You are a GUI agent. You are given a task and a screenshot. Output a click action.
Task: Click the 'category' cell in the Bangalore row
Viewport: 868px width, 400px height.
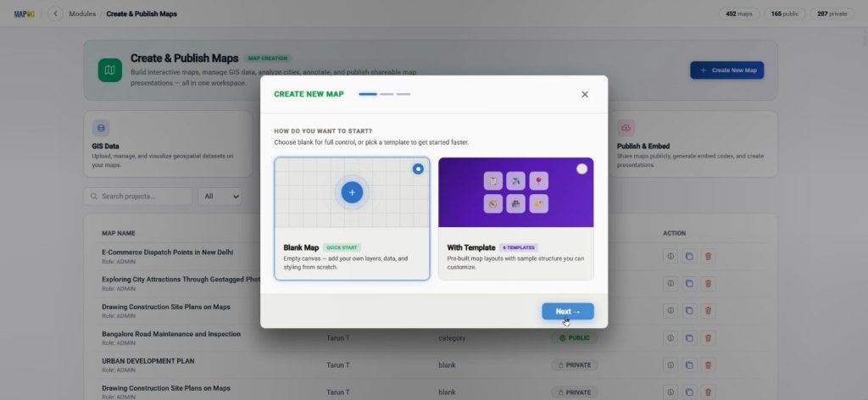[x=452, y=338]
